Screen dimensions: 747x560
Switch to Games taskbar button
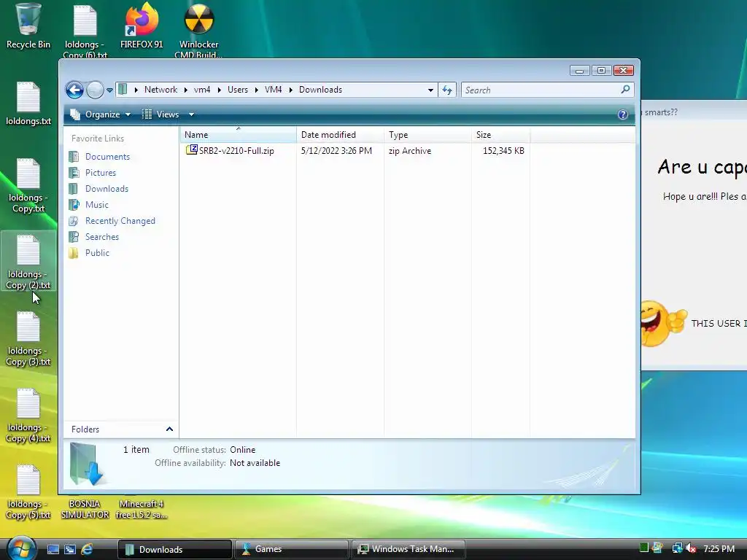[x=292, y=549]
